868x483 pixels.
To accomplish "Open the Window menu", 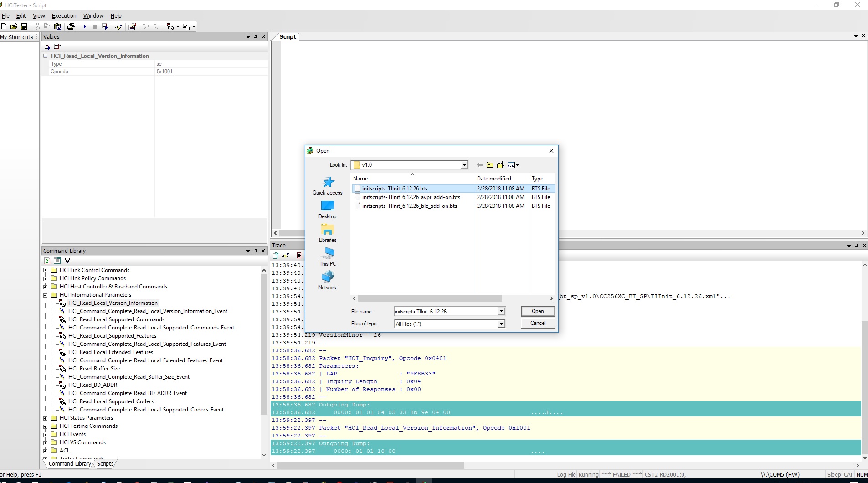I will [x=93, y=15].
